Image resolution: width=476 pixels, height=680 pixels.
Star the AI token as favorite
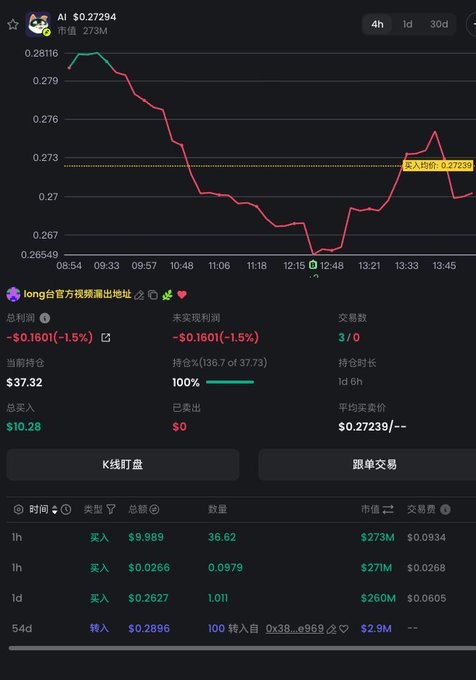[x=13, y=24]
